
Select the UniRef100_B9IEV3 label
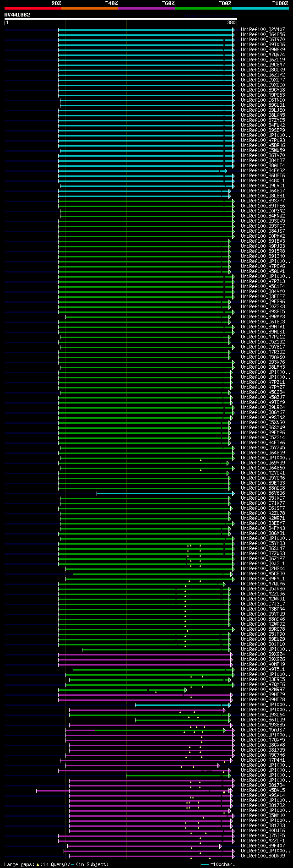[263, 241]
